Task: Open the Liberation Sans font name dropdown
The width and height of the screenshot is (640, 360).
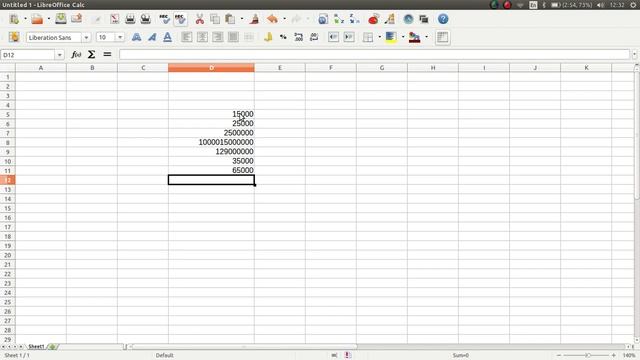Action: [x=86, y=38]
